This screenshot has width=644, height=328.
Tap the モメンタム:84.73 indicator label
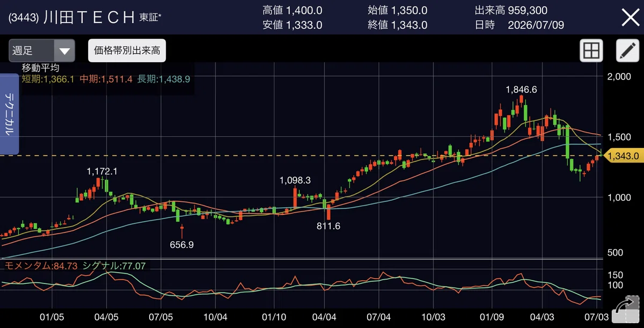pos(41,265)
